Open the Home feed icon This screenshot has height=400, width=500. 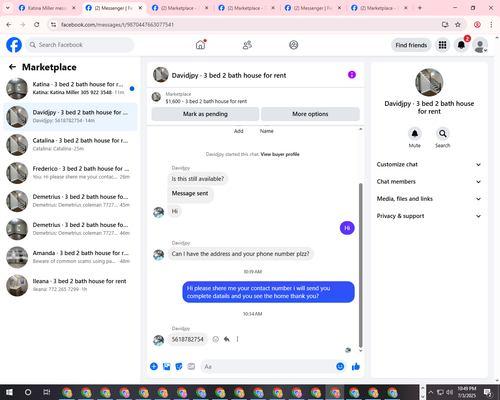(x=200, y=45)
